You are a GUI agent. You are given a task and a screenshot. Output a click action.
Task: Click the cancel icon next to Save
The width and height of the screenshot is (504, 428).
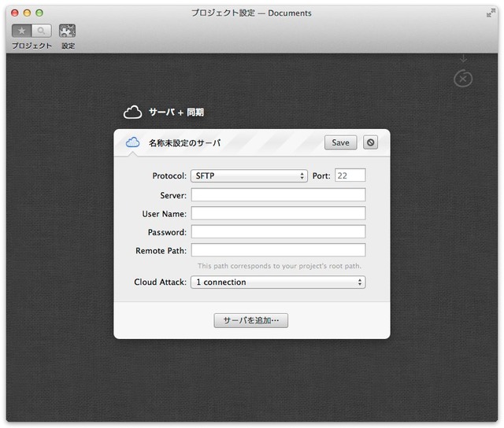(370, 142)
